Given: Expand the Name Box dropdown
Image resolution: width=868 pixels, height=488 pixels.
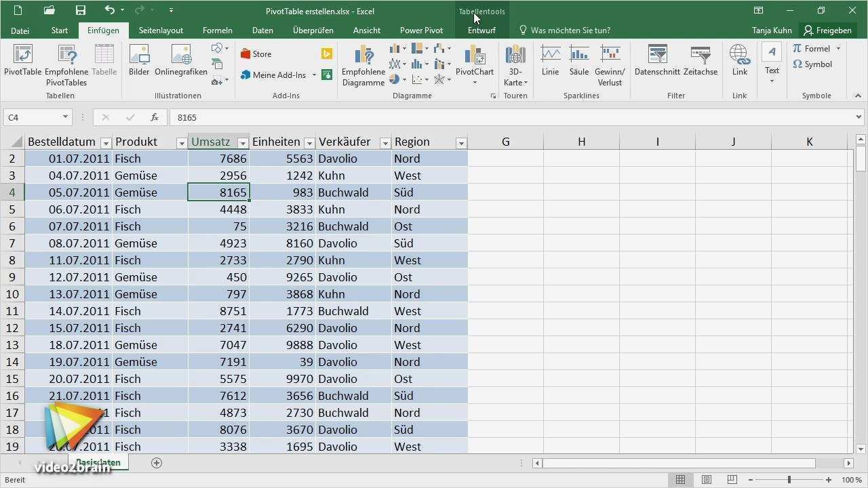Looking at the screenshot, I should tap(65, 117).
